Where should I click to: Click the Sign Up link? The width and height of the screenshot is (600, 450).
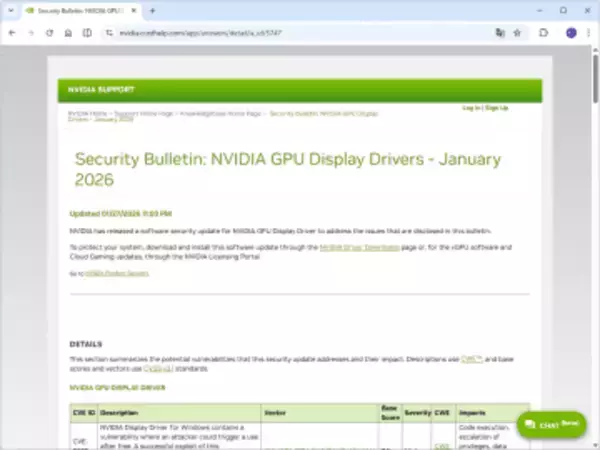coord(496,108)
